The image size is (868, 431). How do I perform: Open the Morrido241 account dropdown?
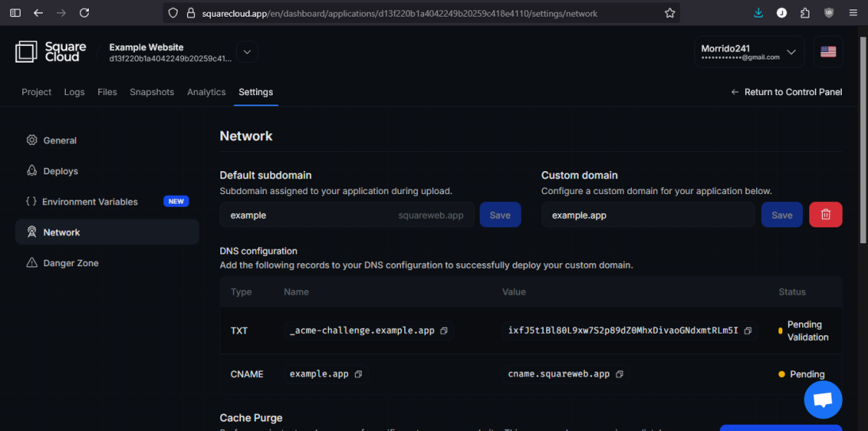coord(749,51)
